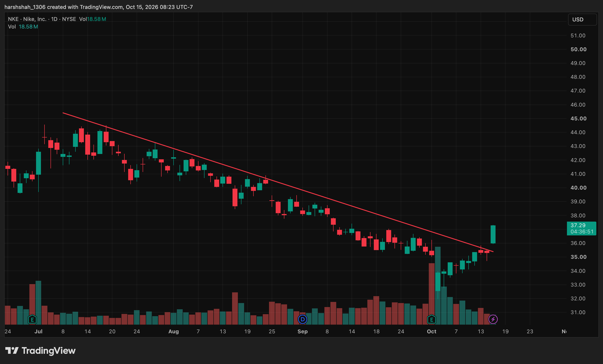
Task: Click the 40.00 price axis label
Action: pos(578,188)
